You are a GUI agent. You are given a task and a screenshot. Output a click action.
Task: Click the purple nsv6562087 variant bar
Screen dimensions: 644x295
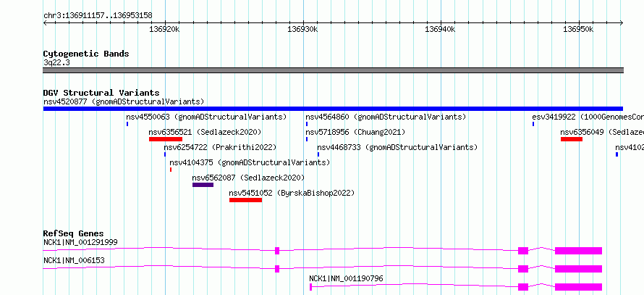(x=203, y=185)
